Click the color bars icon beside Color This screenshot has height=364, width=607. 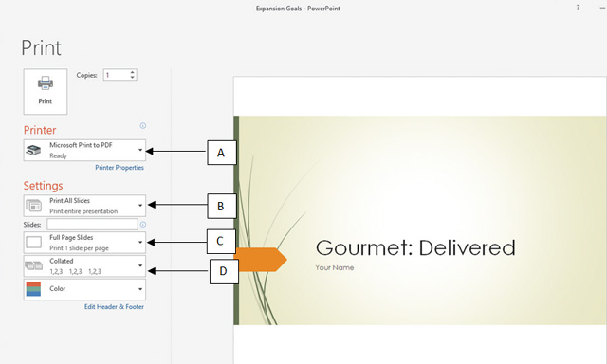click(x=33, y=289)
